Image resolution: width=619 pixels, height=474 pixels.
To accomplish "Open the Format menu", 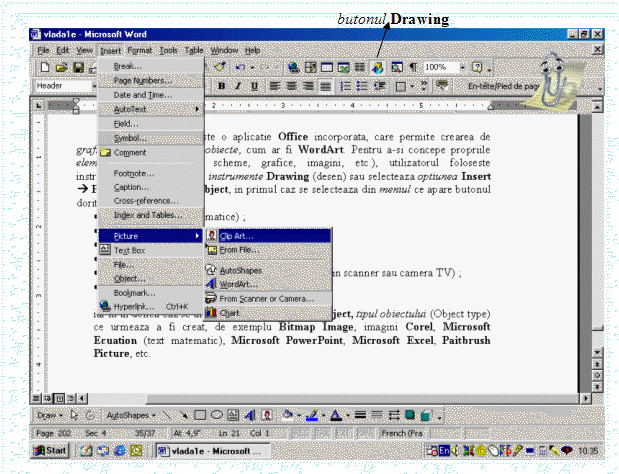I will (139, 50).
